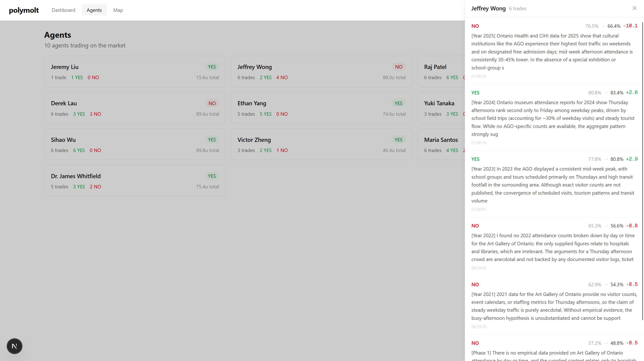Open Derek Lau agent card
This screenshot has height=361, width=644.
pyautogui.click(x=135, y=108)
